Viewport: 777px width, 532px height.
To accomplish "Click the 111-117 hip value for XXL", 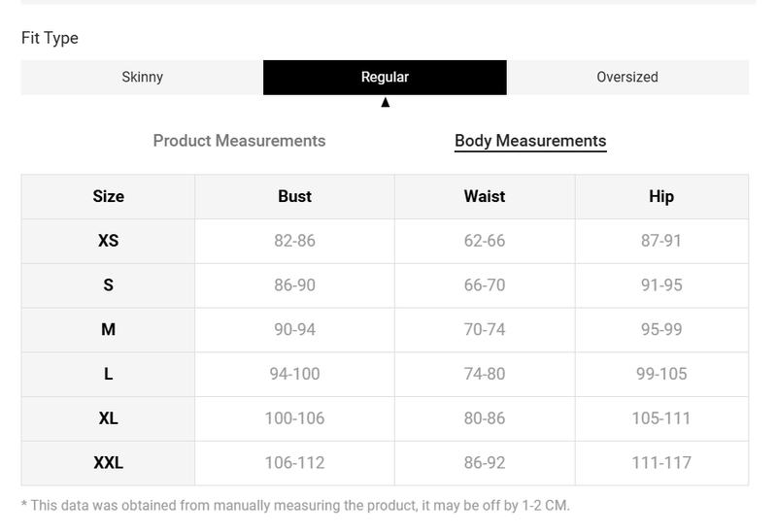I will (x=661, y=463).
